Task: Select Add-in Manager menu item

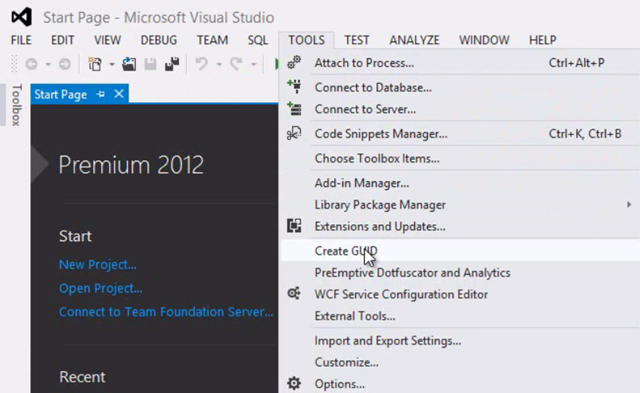Action: [460, 183]
